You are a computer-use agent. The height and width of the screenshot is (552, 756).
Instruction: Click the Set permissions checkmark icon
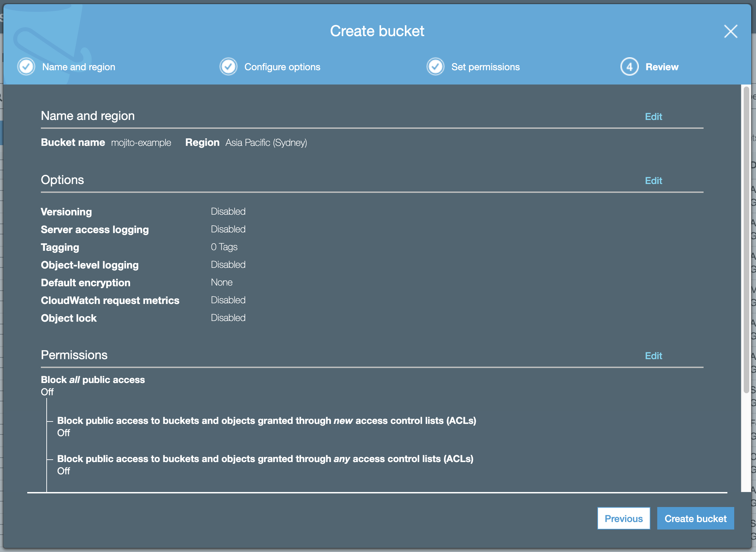[x=436, y=66]
